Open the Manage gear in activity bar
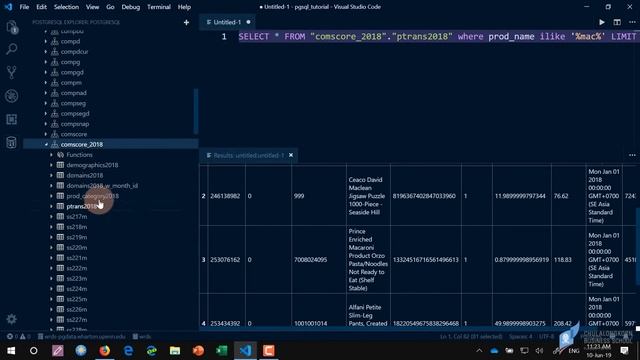The height and width of the screenshot is (360, 640). (11, 319)
